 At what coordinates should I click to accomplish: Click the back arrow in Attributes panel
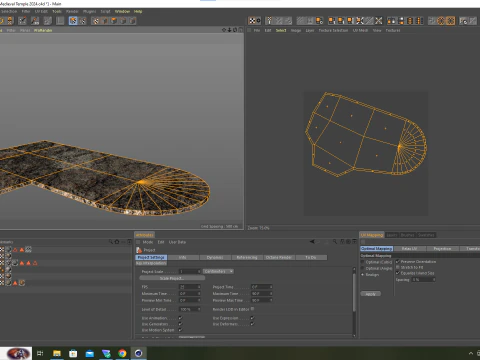(x=312, y=242)
